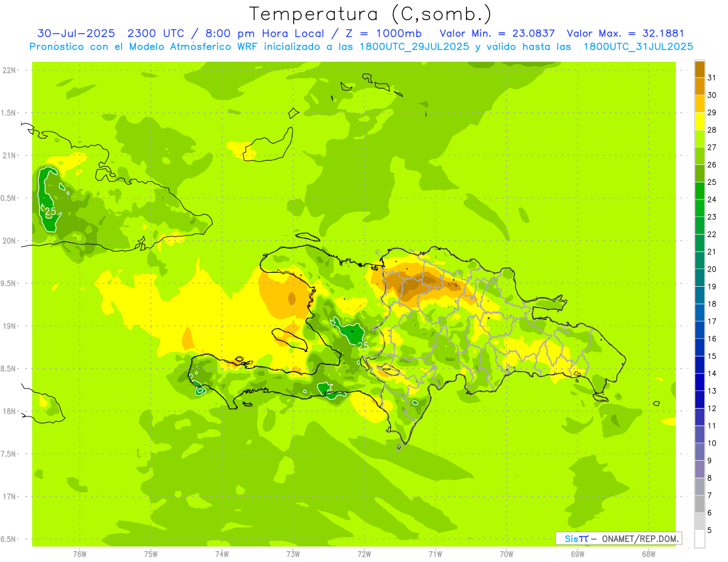The height and width of the screenshot is (562, 728).
Task: Click the legend swatch above value 31
Action: coord(699,69)
